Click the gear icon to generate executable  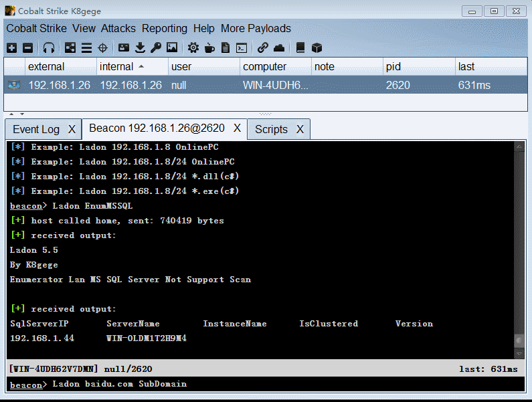pos(193,48)
